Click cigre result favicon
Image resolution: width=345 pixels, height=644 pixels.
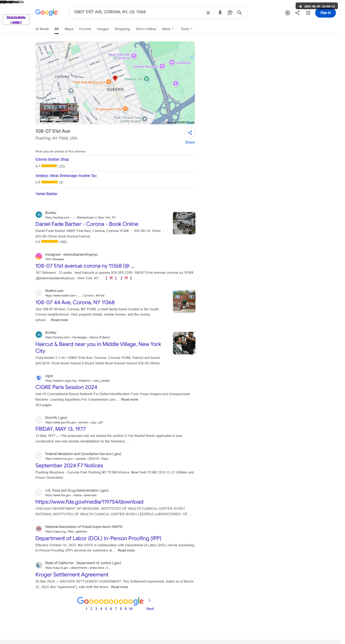click(x=39, y=378)
